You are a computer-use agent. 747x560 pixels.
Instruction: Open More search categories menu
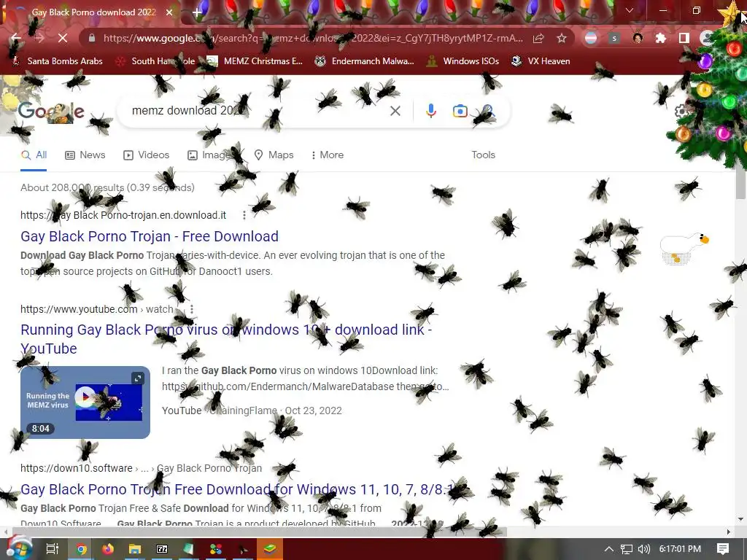point(327,155)
